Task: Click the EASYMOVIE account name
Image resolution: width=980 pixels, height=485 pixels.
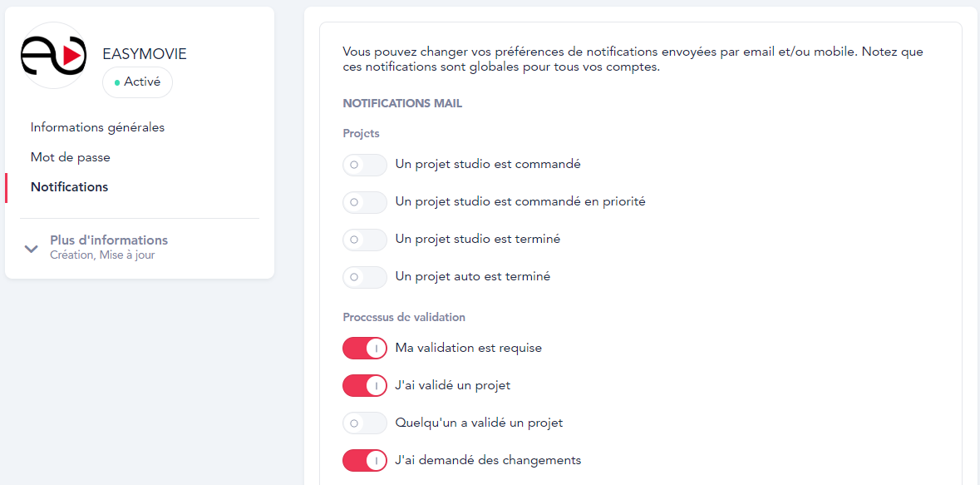Action: 145,54
